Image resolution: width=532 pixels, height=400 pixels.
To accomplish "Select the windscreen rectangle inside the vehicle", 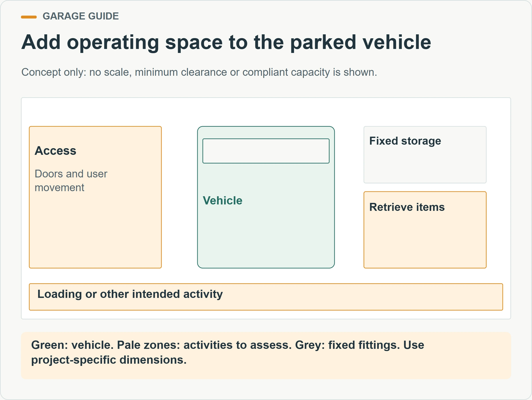I will 266,151.
